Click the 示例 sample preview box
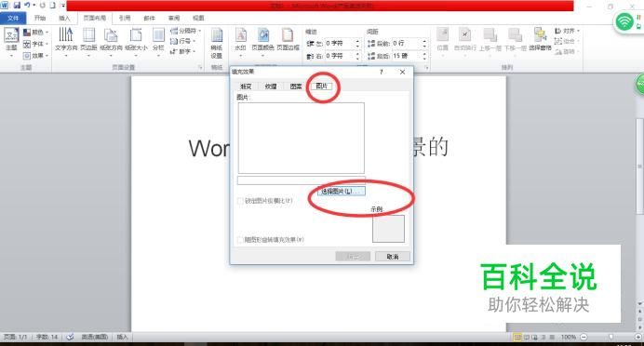This screenshot has height=346, width=644. pos(388,229)
